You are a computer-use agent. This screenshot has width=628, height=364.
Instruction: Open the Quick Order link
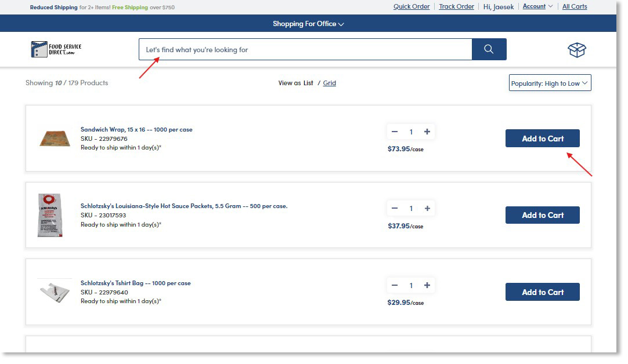[x=412, y=6]
